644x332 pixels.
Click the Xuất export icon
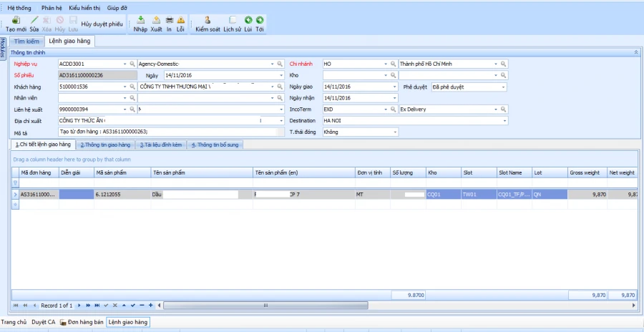[x=157, y=20]
